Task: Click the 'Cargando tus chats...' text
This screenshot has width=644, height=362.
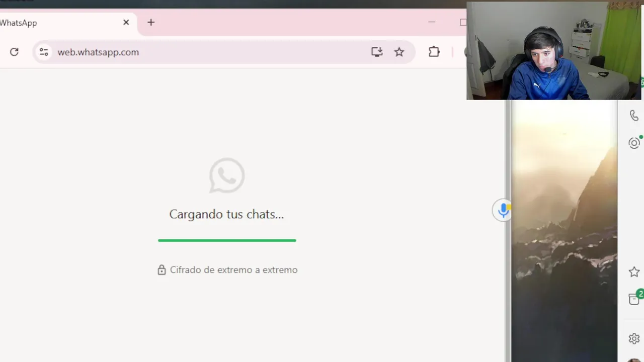Action: pyautogui.click(x=226, y=214)
